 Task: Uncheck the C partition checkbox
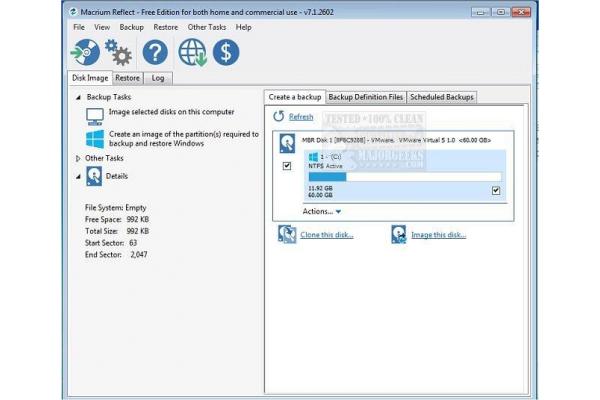click(x=496, y=190)
